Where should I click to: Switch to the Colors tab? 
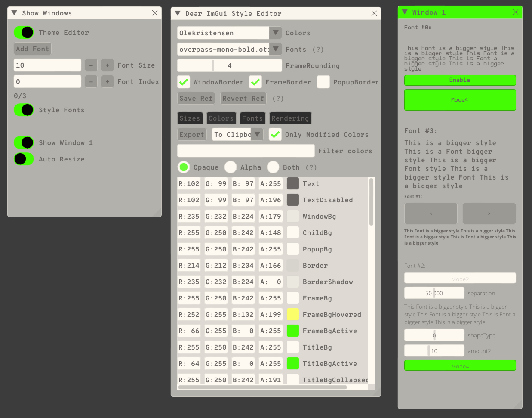point(221,118)
